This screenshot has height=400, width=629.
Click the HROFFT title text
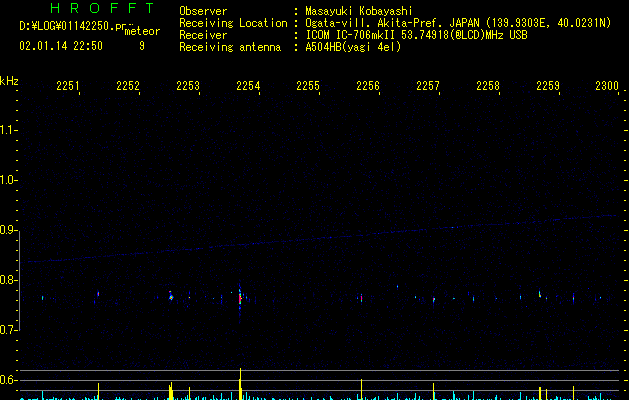[x=102, y=8]
